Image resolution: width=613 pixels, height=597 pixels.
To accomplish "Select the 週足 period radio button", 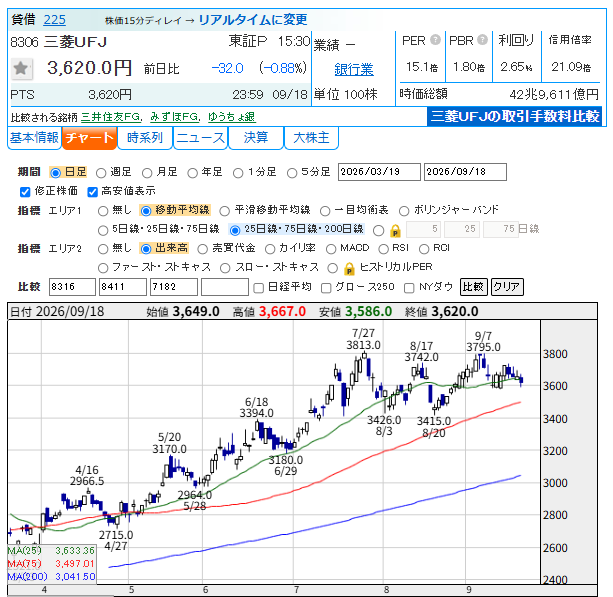I will [x=101, y=172].
